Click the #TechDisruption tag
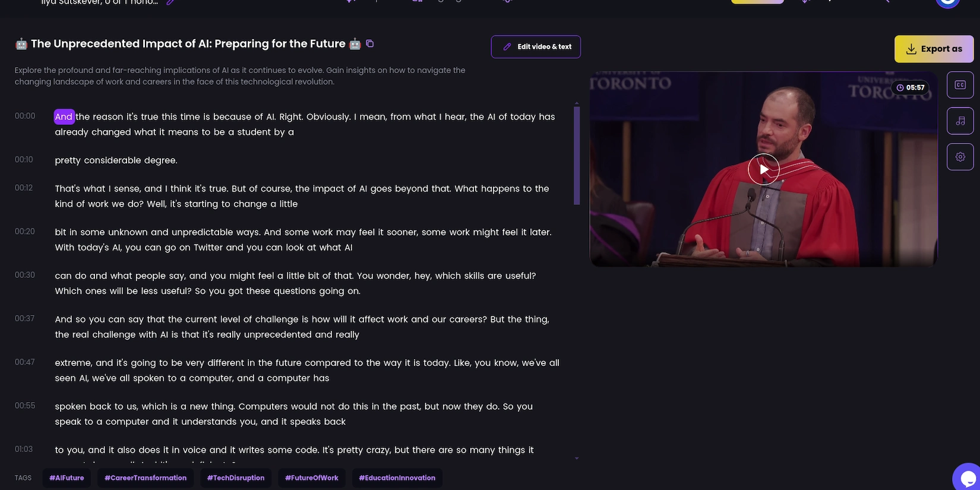The height and width of the screenshot is (490, 980). point(236,478)
